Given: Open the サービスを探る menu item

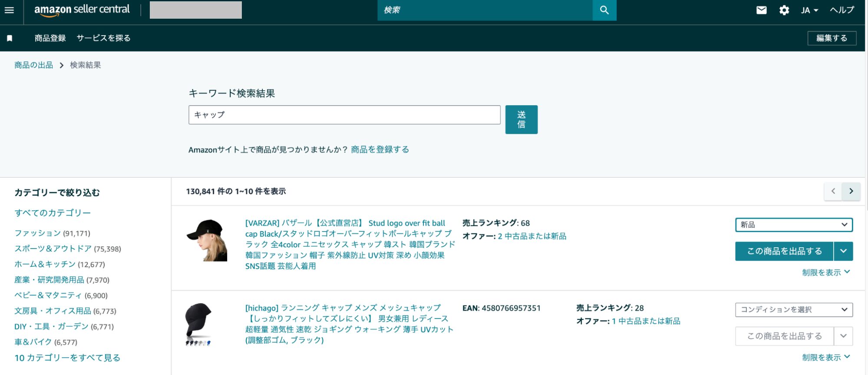Looking at the screenshot, I should click(x=103, y=38).
